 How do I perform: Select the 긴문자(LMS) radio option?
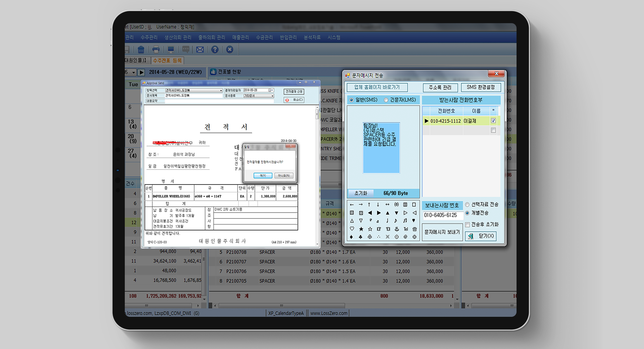coord(386,100)
